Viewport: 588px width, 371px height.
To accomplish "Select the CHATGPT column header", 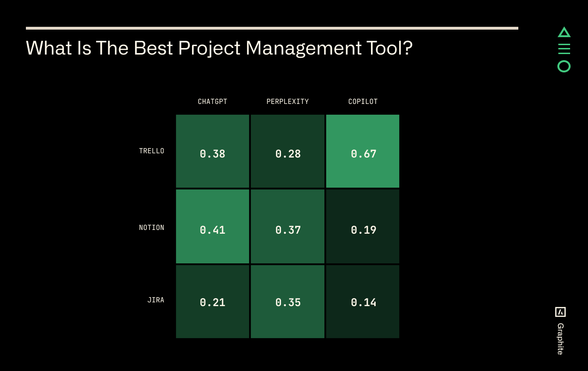I will 212,102.
